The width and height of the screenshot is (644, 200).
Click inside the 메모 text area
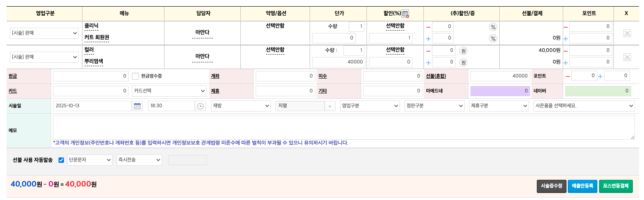pos(343,127)
